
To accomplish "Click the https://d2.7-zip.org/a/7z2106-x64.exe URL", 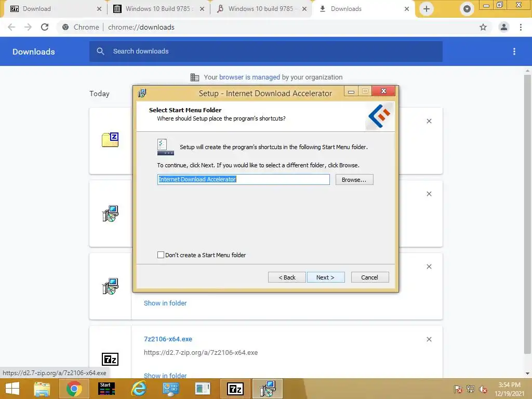I will point(201,353).
